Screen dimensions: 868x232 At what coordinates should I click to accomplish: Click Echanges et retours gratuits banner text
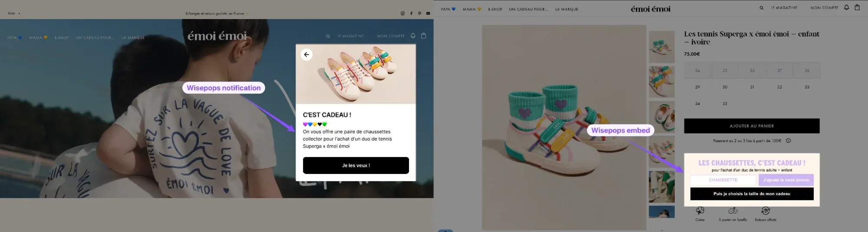[x=215, y=13]
